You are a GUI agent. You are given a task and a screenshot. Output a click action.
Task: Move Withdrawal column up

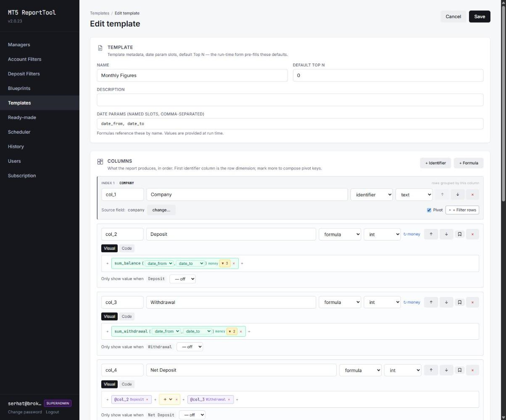pos(431,302)
